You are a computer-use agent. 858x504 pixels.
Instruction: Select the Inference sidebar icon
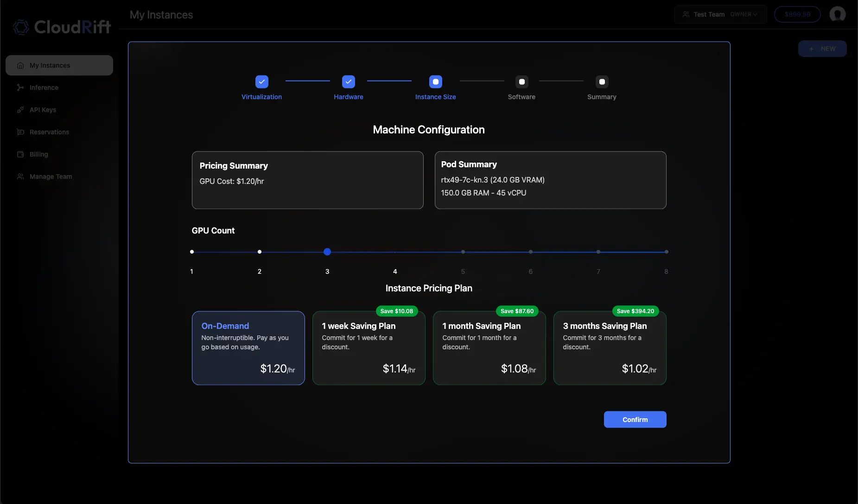tap(20, 87)
